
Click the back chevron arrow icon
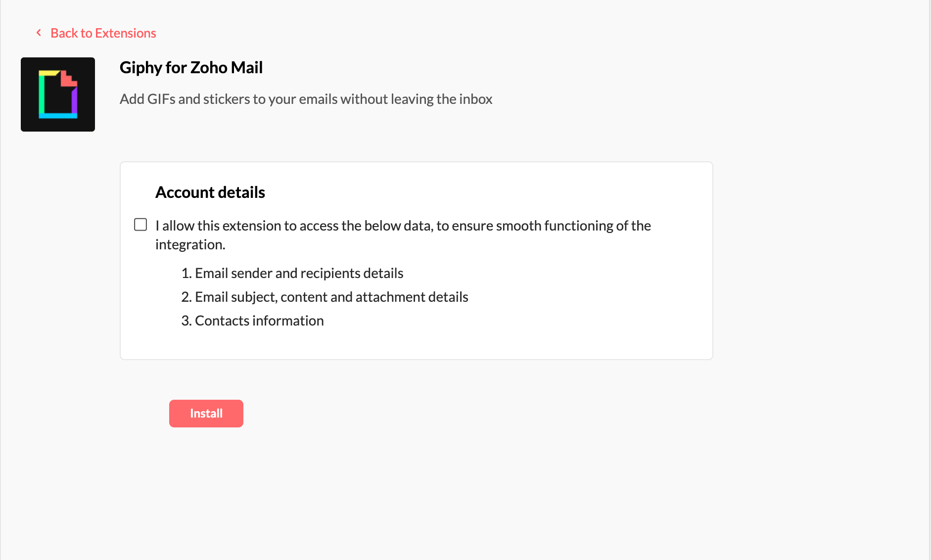(39, 33)
